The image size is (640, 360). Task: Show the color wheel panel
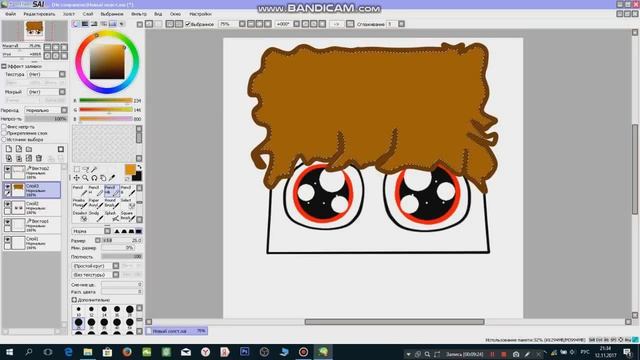point(76,24)
